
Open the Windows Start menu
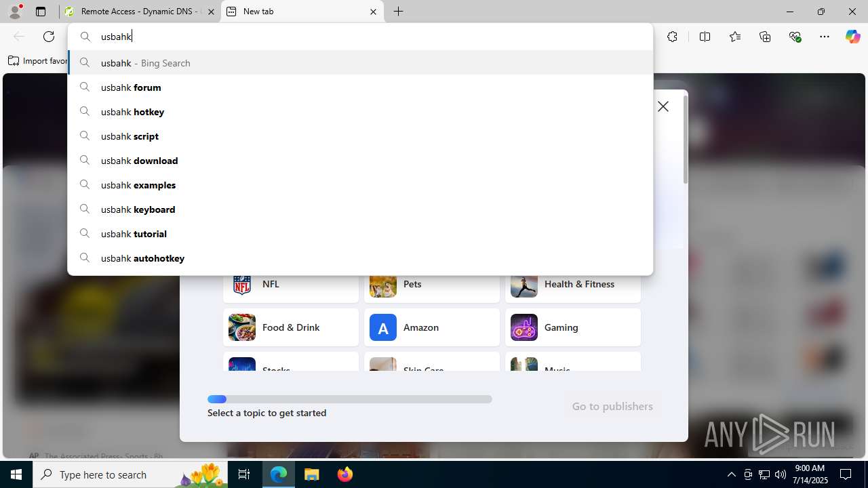point(16,474)
